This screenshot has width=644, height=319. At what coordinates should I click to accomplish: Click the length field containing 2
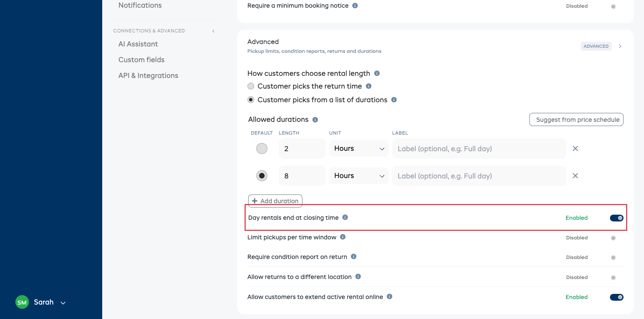[302, 149]
